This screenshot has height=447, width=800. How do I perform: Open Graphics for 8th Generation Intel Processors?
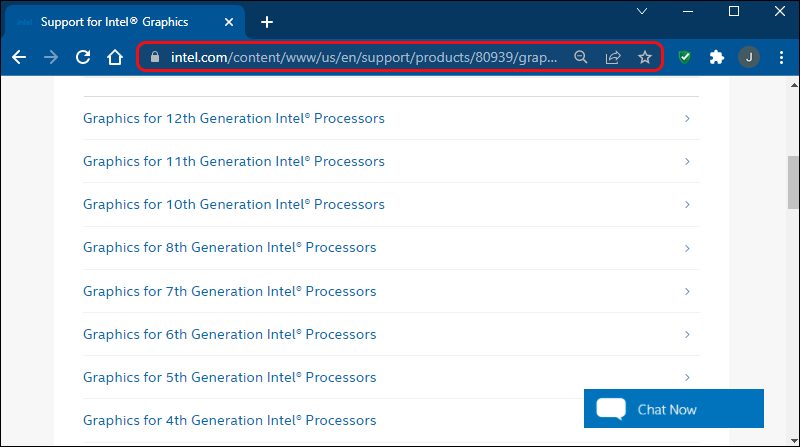(229, 247)
